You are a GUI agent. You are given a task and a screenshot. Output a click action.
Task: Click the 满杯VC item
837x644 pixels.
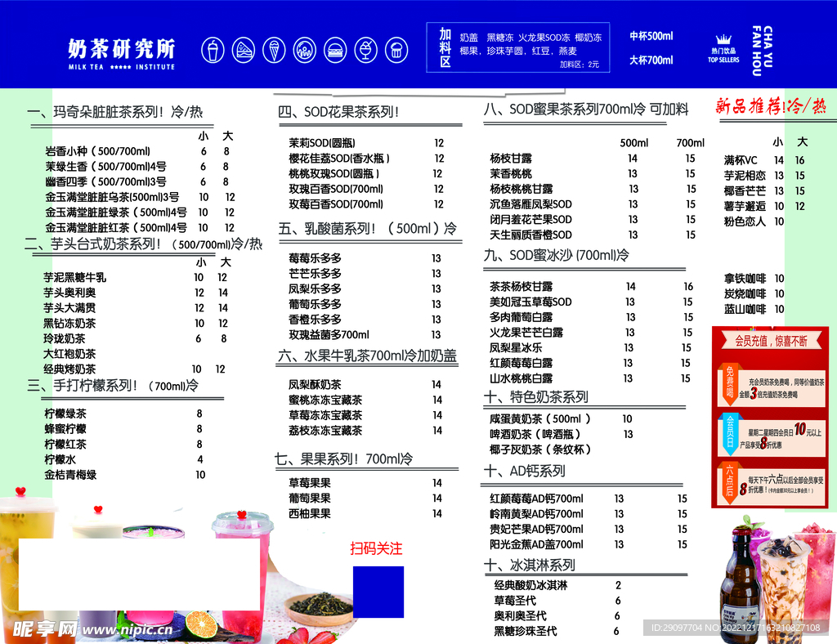(x=741, y=161)
